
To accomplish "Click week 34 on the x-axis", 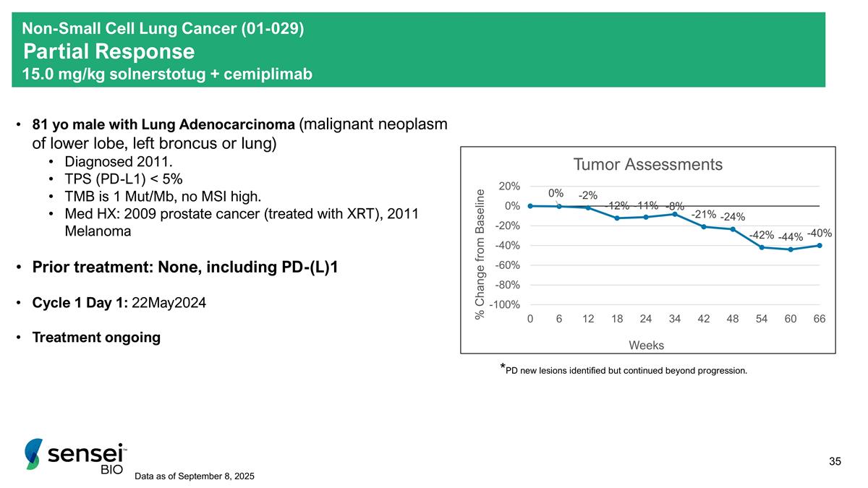I will point(675,319).
